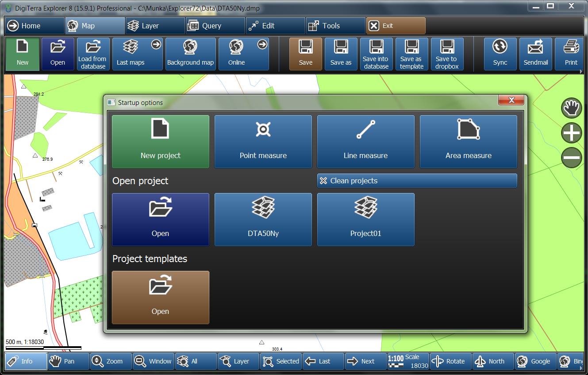This screenshot has height=375, width=588.
Task: Click the Rotate map tool
Action: (451, 361)
